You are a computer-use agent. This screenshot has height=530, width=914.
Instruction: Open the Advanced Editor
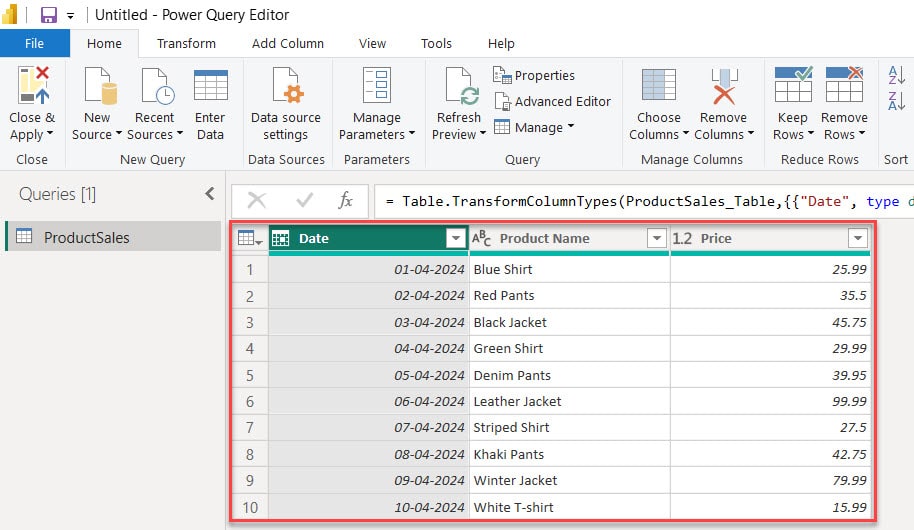(552, 101)
